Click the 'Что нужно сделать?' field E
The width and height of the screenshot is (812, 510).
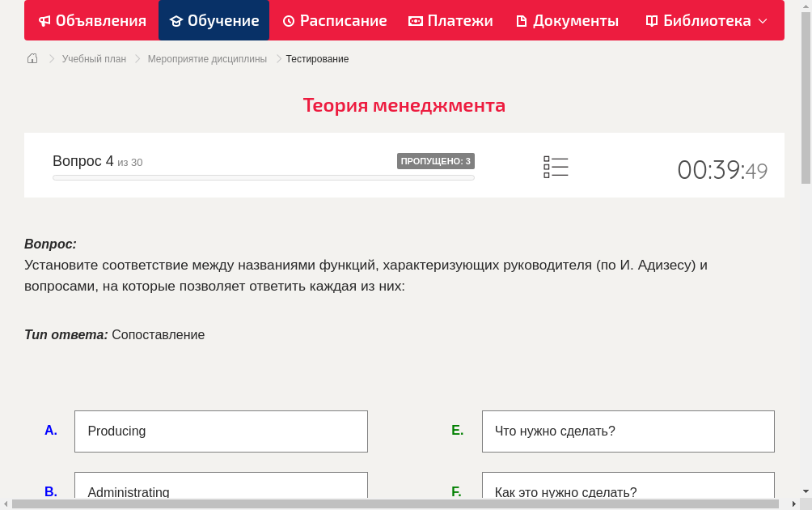point(628,431)
